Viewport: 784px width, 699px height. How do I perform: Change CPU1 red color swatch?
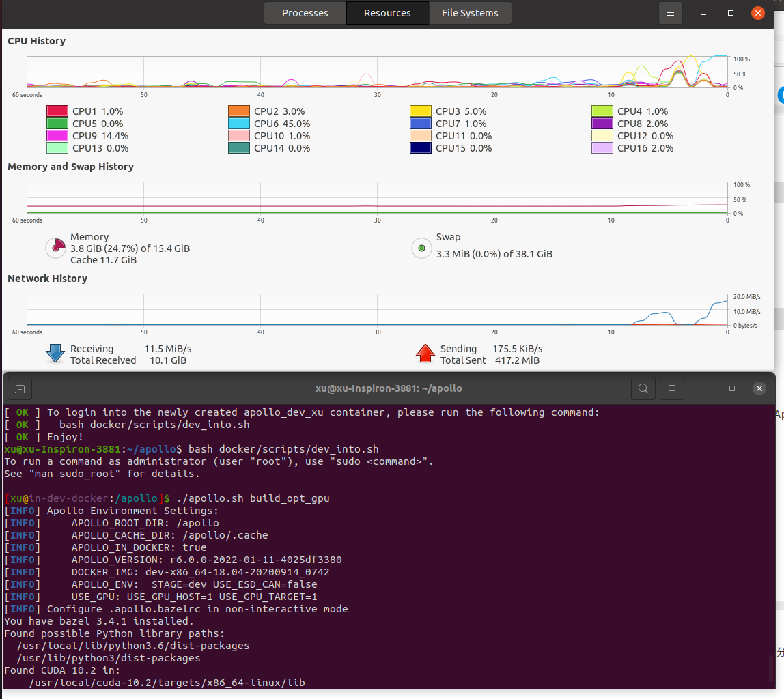pos(57,111)
